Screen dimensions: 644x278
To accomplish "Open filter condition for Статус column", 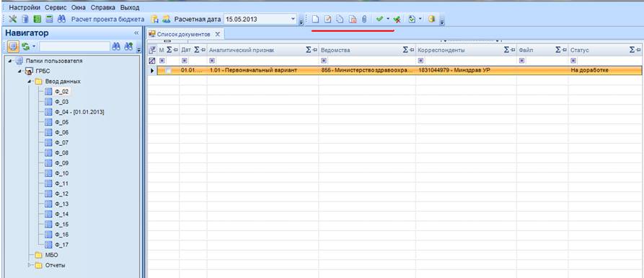I will pos(573,61).
